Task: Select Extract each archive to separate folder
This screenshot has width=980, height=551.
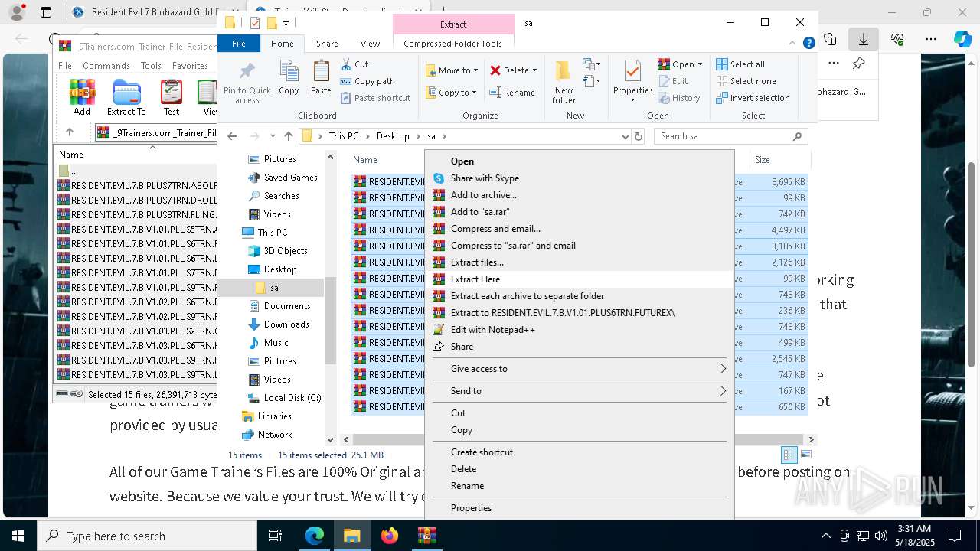Action: 580,296
